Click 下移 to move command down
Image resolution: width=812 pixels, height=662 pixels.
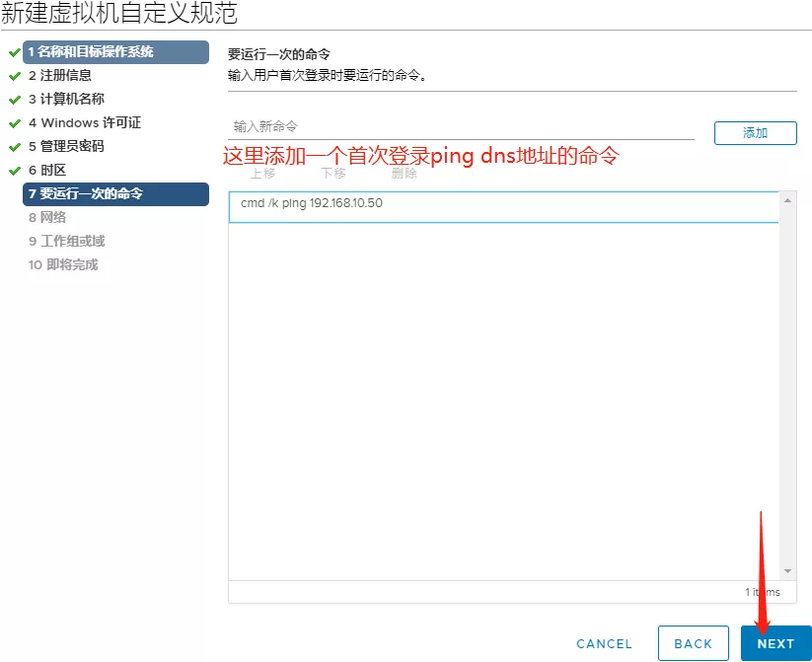(x=333, y=174)
